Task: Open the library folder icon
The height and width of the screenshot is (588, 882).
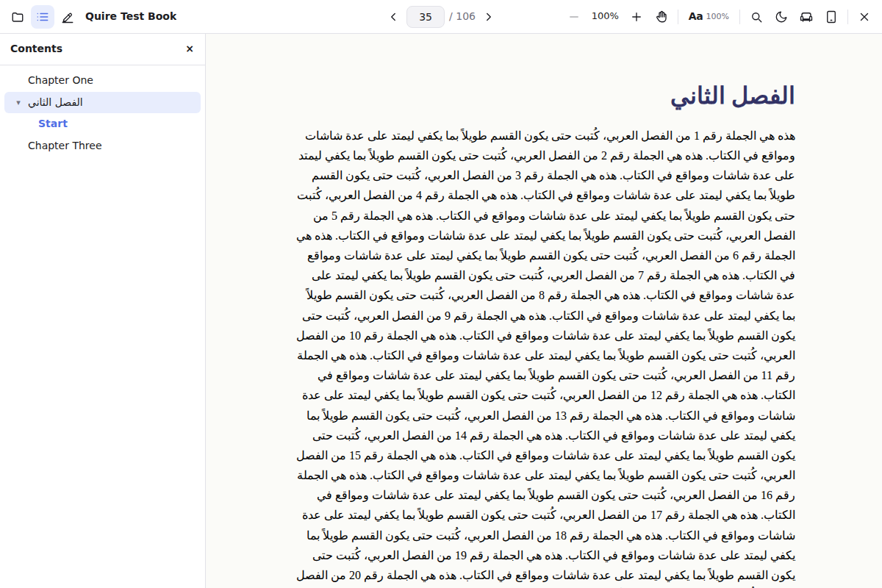Action: tap(18, 17)
